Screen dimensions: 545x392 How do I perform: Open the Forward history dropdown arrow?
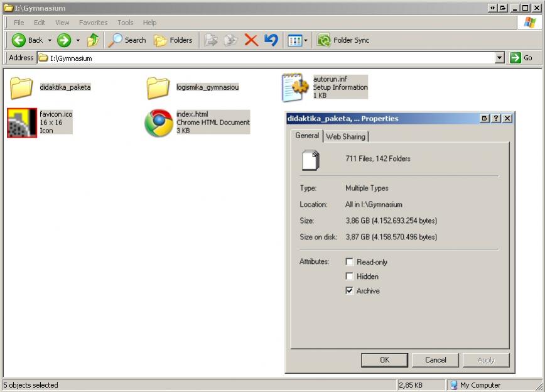[78, 40]
